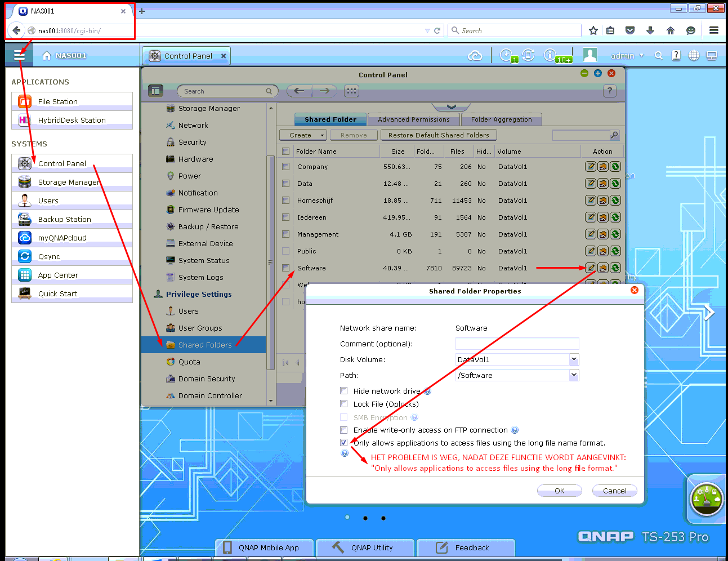Click the admin profile picture
Image resolution: width=728 pixels, height=561 pixels.
(589, 55)
